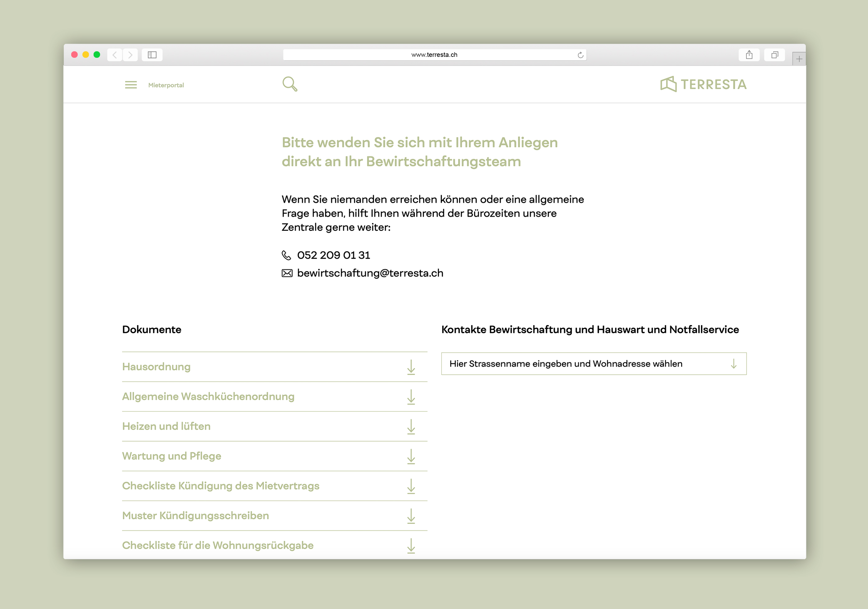
Task: Download Hausordnung via arrow icon
Action: pos(411,367)
